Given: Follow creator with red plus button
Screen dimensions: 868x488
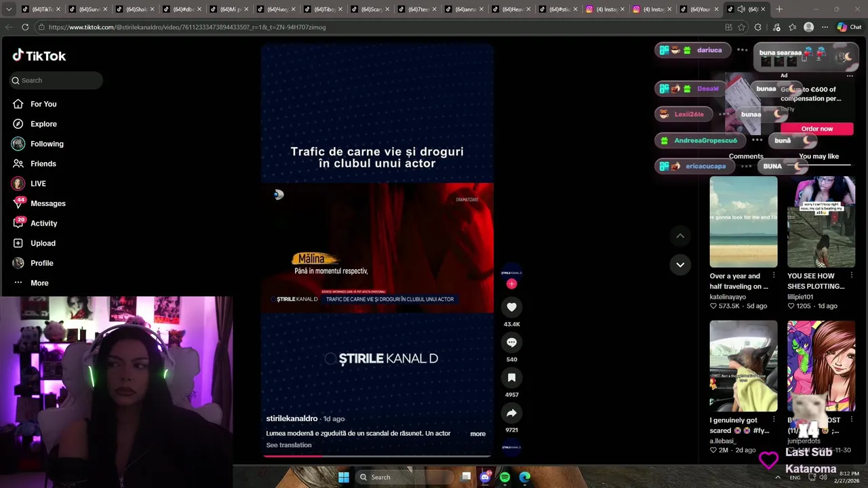Looking at the screenshot, I should click(x=511, y=284).
